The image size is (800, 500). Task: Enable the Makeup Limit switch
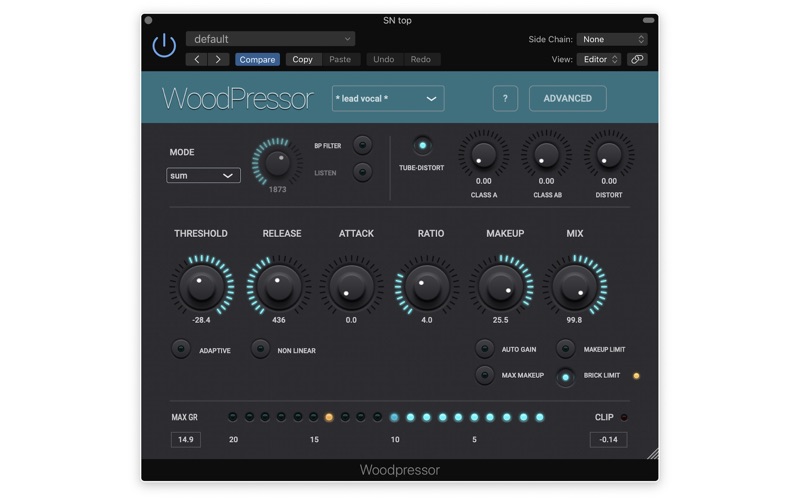[565, 349]
